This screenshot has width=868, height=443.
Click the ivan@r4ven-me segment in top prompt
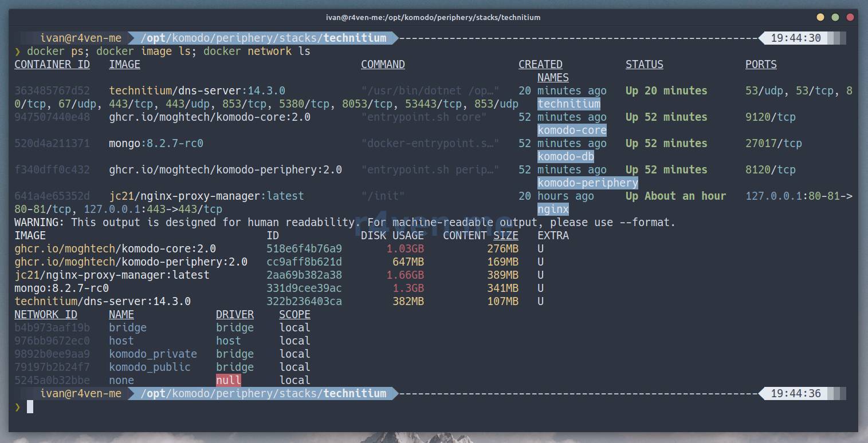pos(81,38)
